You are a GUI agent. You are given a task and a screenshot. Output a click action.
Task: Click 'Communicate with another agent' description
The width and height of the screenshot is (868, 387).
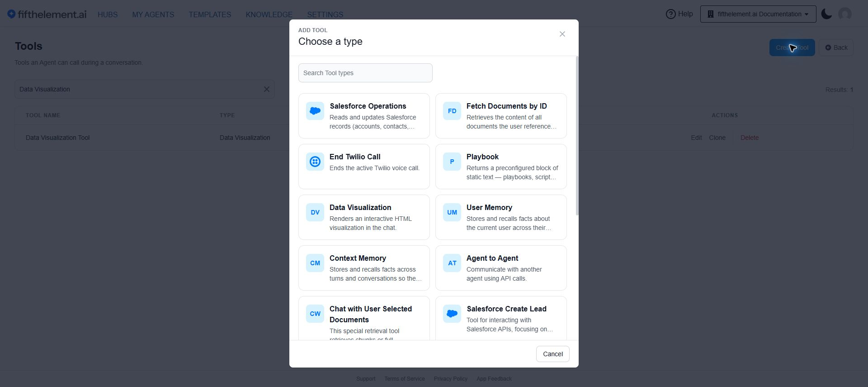[x=504, y=274]
